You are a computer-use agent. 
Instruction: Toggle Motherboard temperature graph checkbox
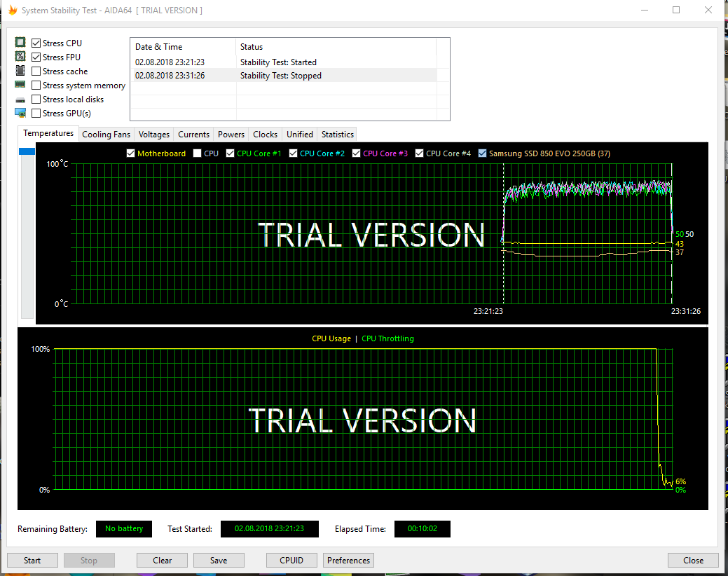point(130,153)
